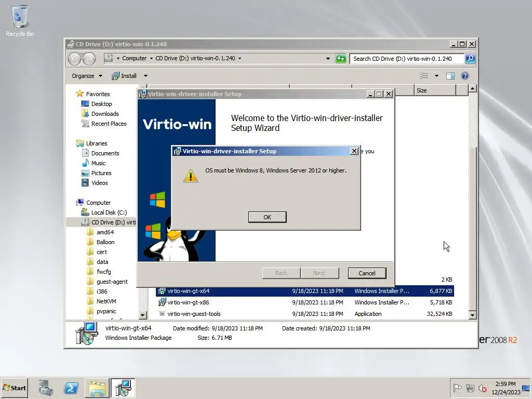This screenshot has width=532, height=399.
Task: Expand arrow after CD Drive breadcrumb
Action: click(240, 58)
